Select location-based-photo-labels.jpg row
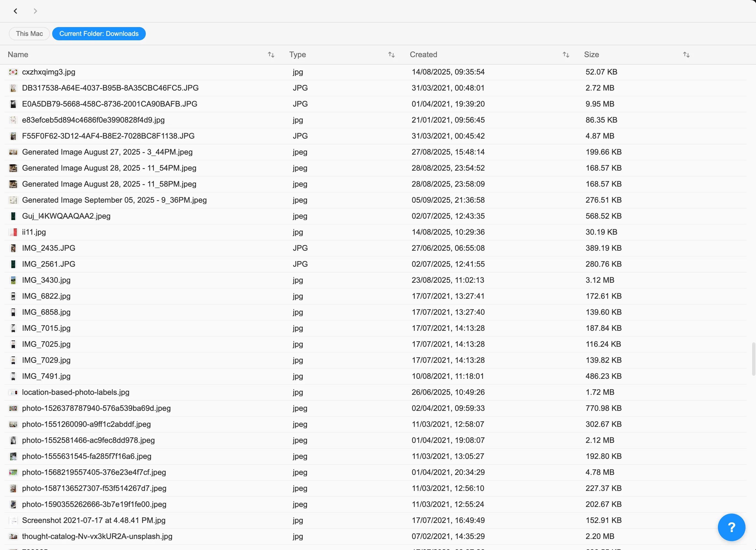Screen dimensions: 756x550 [x=76, y=392]
